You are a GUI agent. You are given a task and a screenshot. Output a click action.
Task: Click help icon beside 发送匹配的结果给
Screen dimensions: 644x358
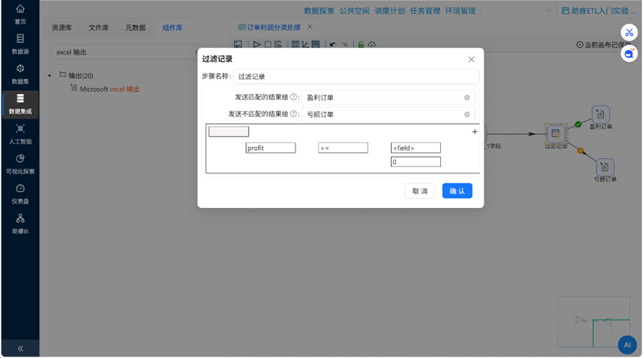point(293,97)
